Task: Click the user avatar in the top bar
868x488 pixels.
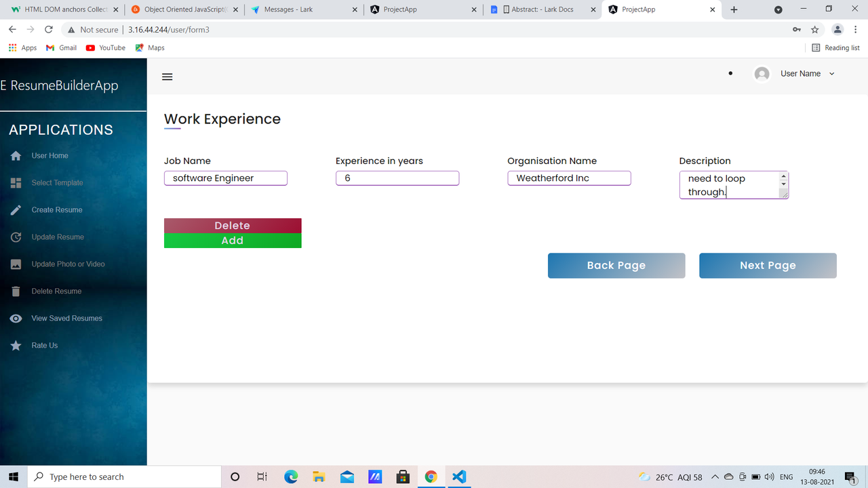Action: (761, 73)
